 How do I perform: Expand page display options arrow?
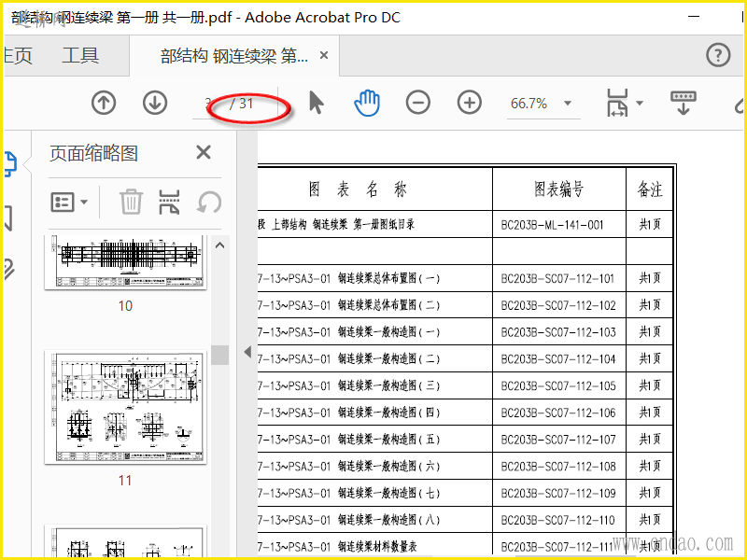coord(640,103)
